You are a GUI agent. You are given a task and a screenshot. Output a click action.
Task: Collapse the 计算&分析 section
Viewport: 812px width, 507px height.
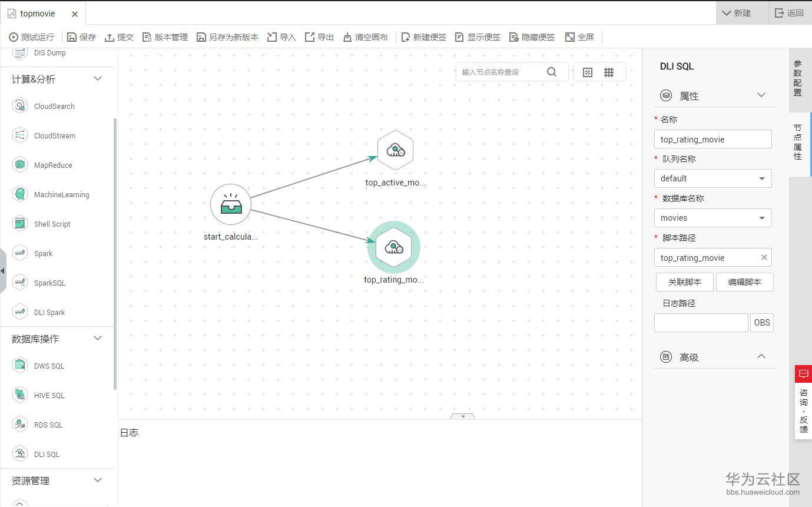[x=98, y=78]
